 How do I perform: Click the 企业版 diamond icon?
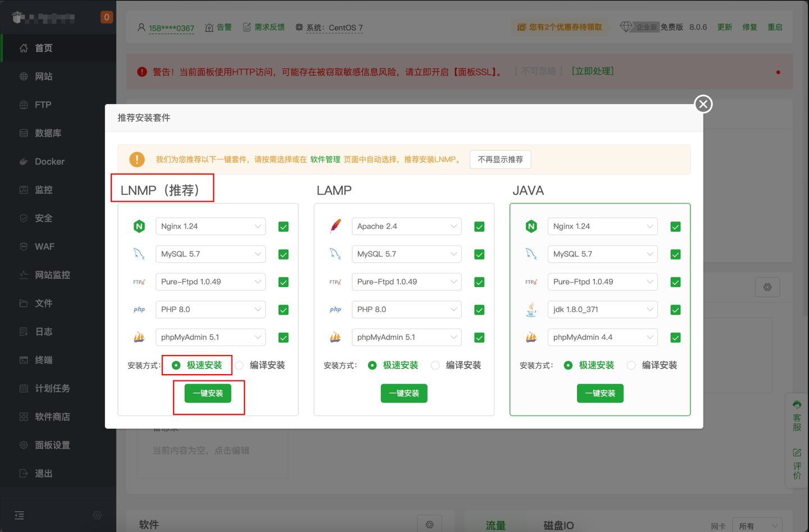(x=626, y=27)
